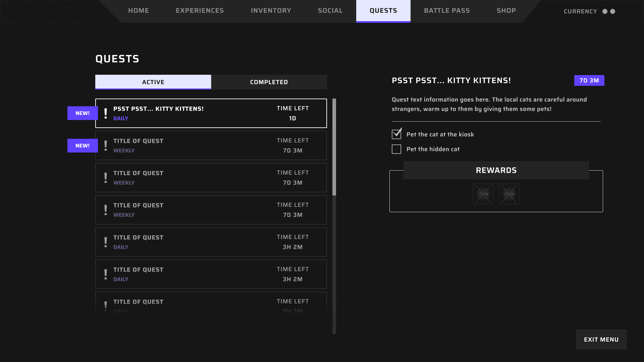Image resolution: width=644 pixels, height=362 pixels.
Task: Click NEW! badge beside Kitty Kittens quest
Action: pyautogui.click(x=82, y=113)
